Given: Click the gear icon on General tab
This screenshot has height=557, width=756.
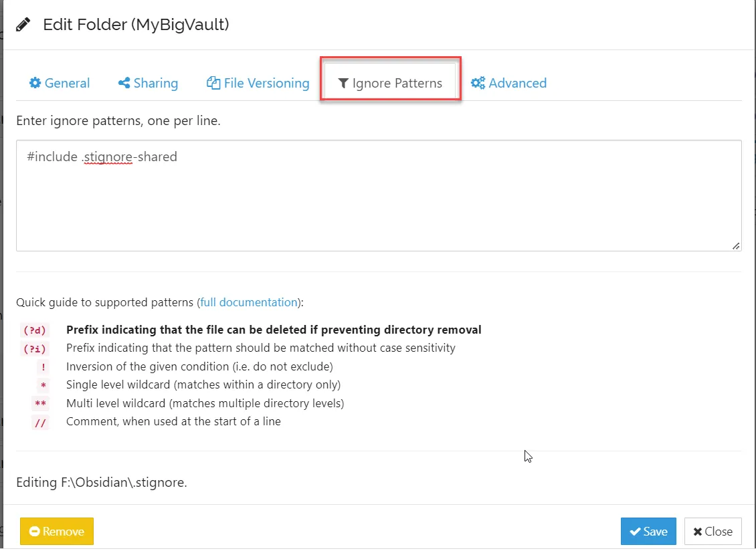Looking at the screenshot, I should point(35,83).
